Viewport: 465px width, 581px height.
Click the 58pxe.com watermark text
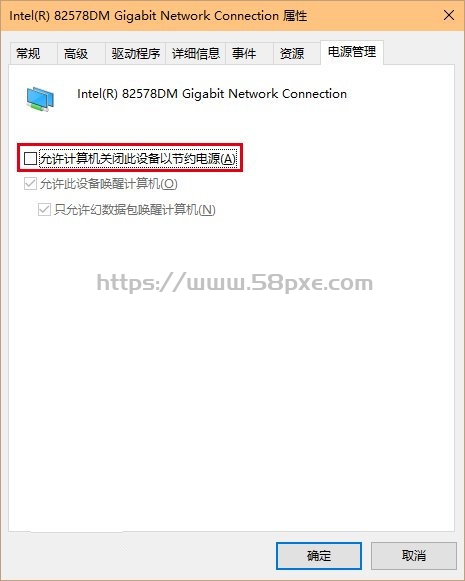[x=235, y=283]
